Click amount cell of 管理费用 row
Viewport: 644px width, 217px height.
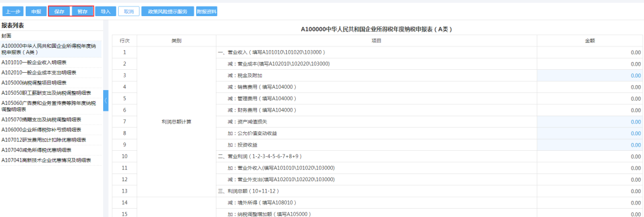coord(590,98)
